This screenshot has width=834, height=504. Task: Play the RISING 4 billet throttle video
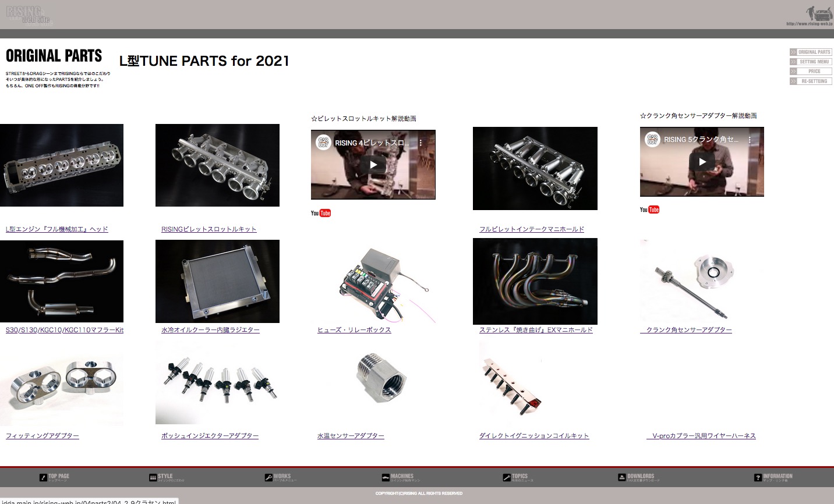[373, 165]
